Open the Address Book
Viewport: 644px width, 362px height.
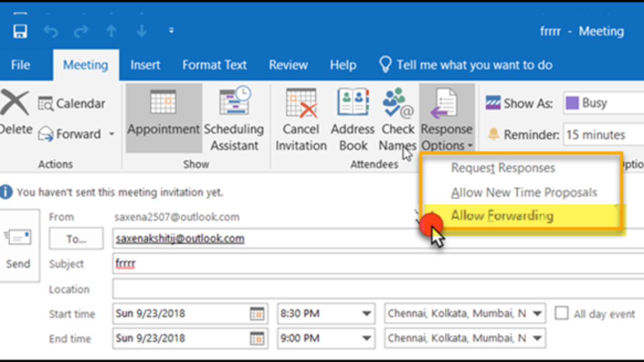(353, 119)
